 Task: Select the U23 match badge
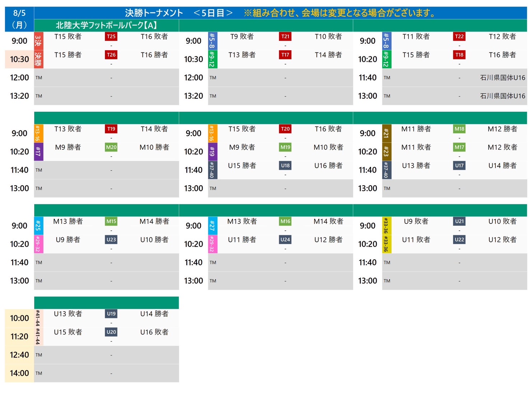click(x=111, y=239)
